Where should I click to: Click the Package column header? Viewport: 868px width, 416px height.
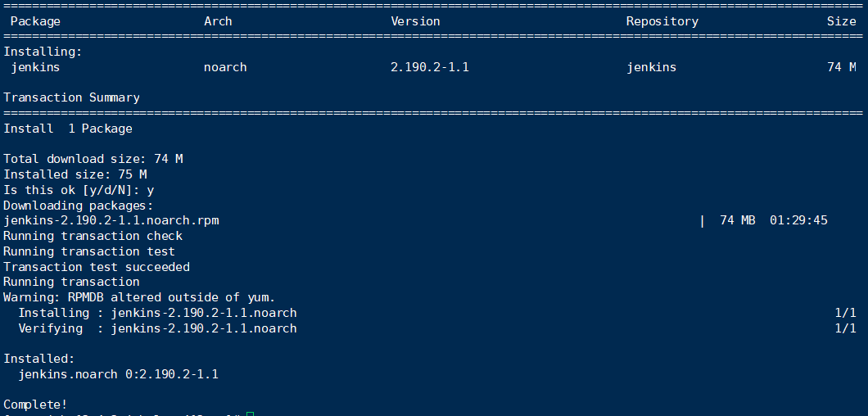click(x=35, y=21)
